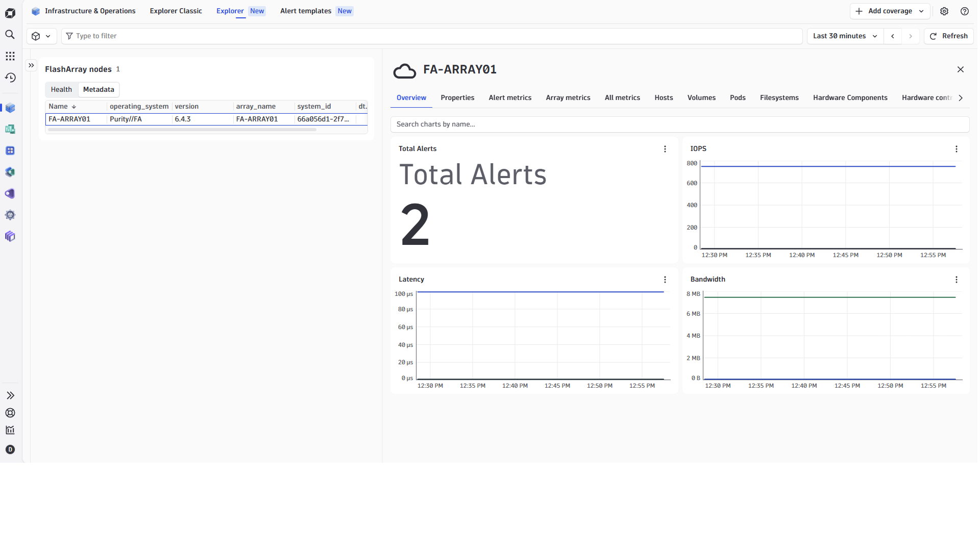
Task: Open the Last 30 minutes timeframe dropdown
Action: [845, 36]
